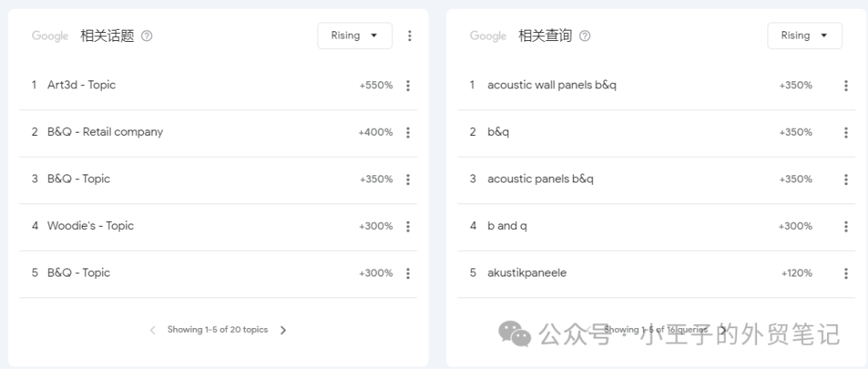Click the help icon beside 相关查询
The height and width of the screenshot is (369, 868).
(x=584, y=36)
